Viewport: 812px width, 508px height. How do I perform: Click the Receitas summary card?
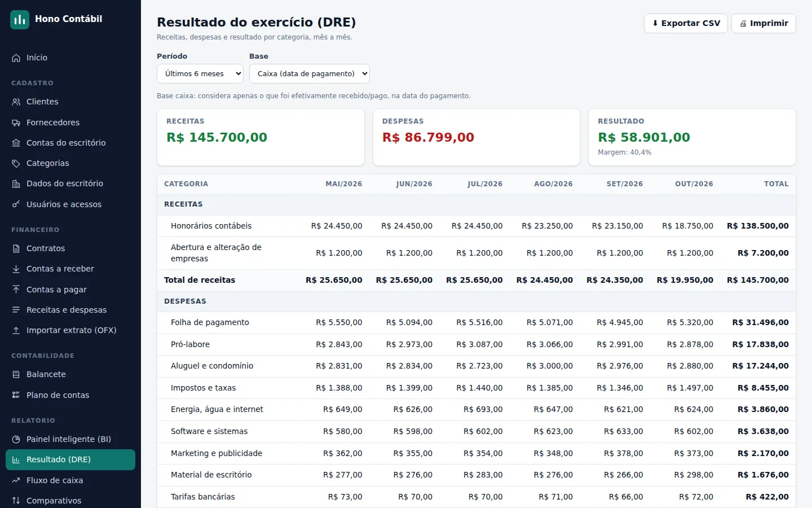point(261,137)
